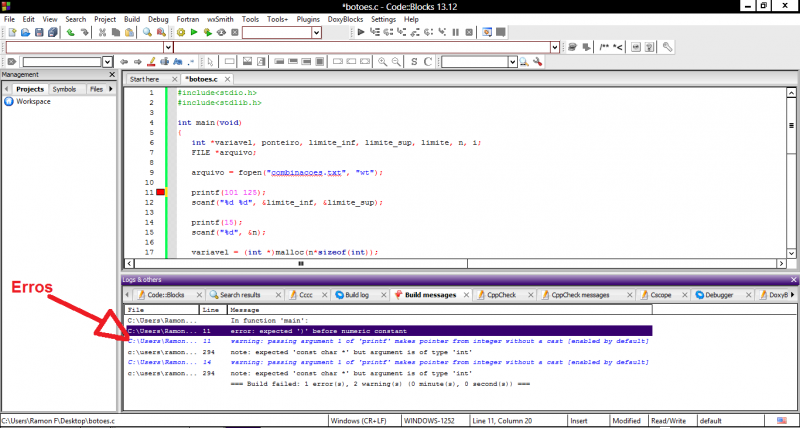
Task: Click the Paste clipboard icon
Action: (x=130, y=33)
